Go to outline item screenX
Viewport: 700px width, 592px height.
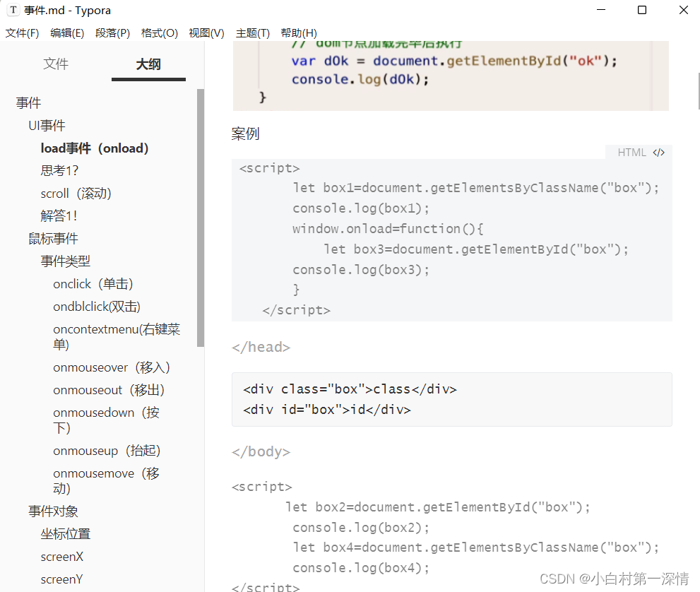coord(62,557)
